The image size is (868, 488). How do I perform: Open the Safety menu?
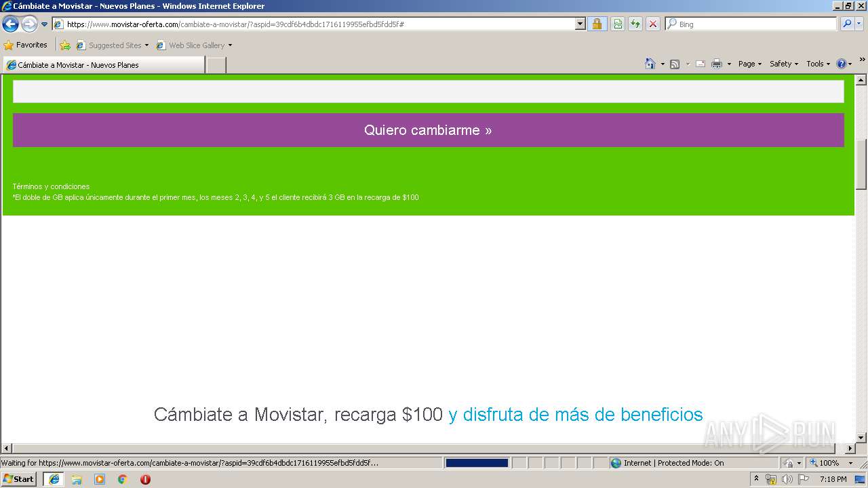784,64
